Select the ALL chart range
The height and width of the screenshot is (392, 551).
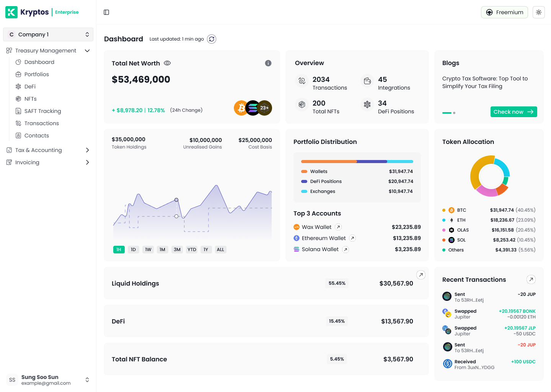(220, 250)
